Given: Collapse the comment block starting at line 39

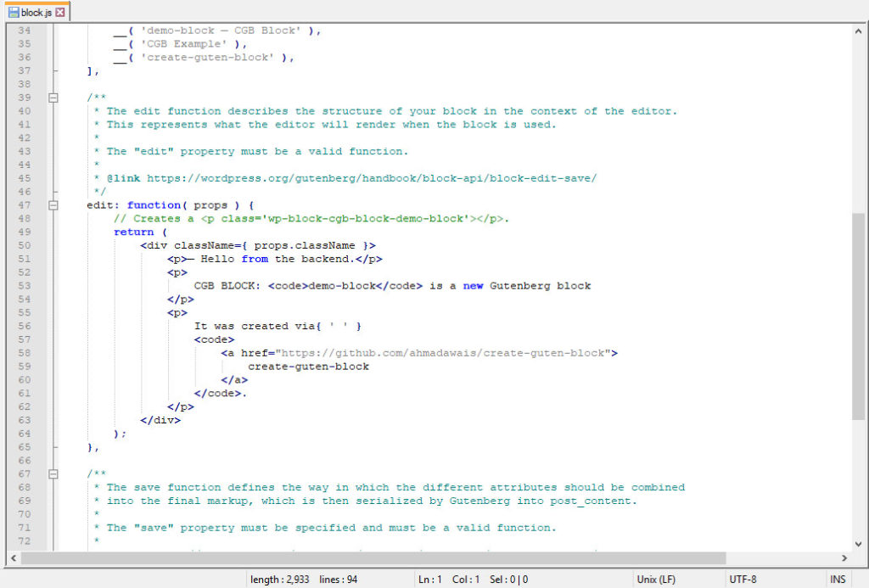Looking at the screenshot, I should (53, 97).
